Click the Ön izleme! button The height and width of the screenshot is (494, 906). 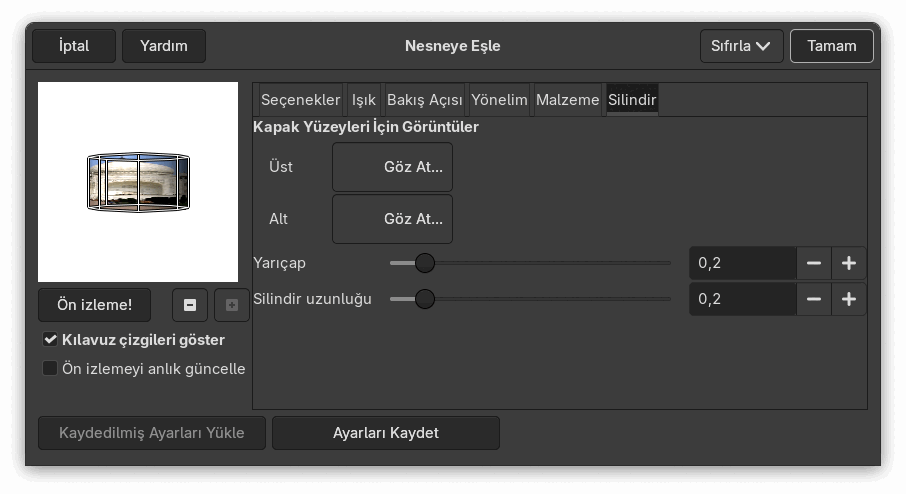(x=94, y=305)
